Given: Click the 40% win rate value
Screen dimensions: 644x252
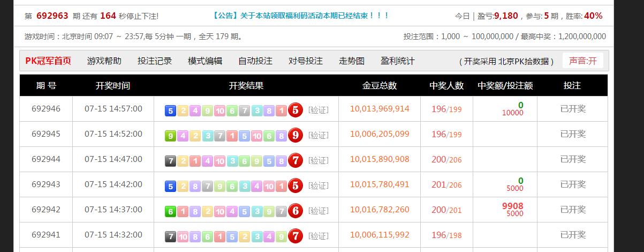Looking at the screenshot, I should click(593, 16).
